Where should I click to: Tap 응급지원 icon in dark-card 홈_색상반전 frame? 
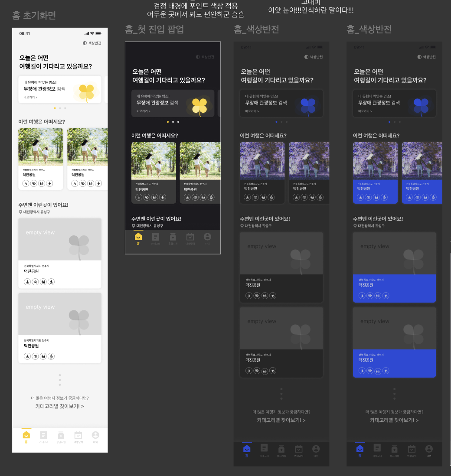point(281,448)
